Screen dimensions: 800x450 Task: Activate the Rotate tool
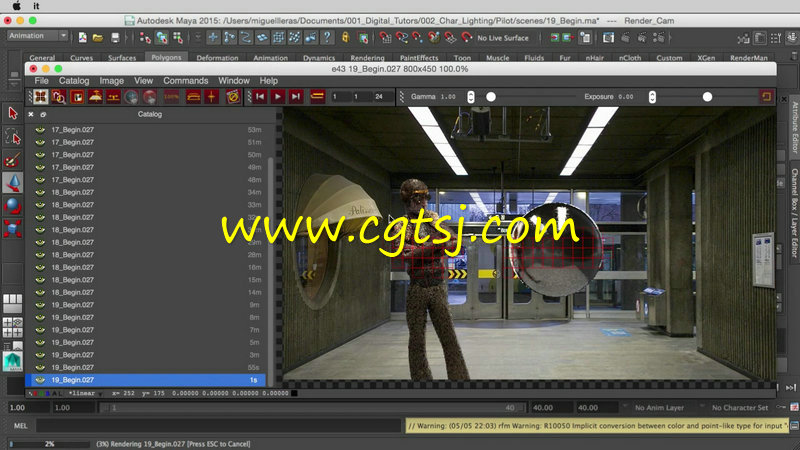[x=13, y=206]
